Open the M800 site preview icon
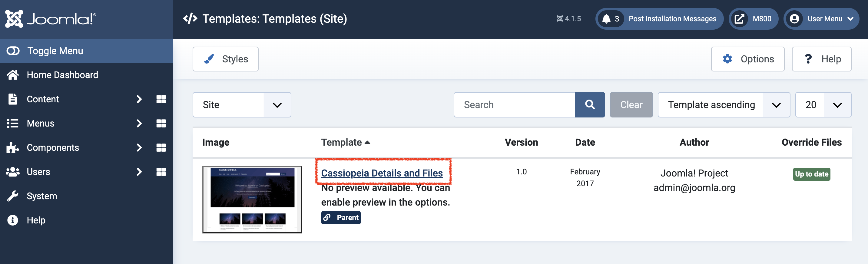This screenshot has height=264, width=868. click(739, 19)
